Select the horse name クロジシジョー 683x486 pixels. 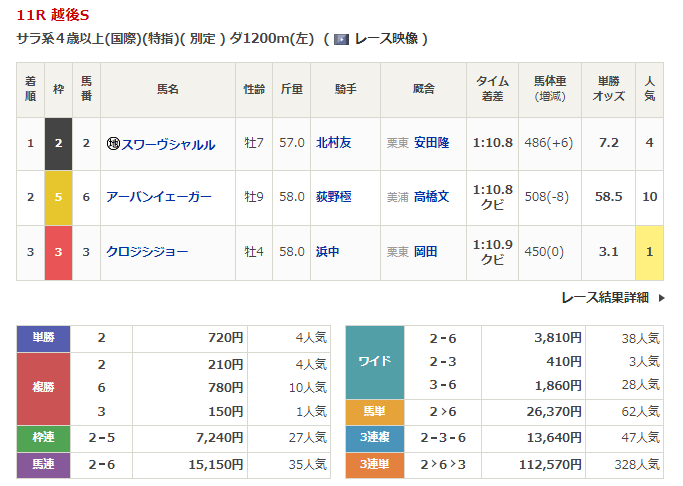(147, 251)
